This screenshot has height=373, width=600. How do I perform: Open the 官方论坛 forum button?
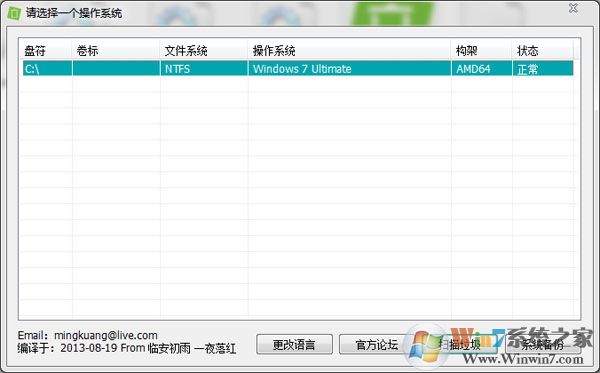point(377,345)
